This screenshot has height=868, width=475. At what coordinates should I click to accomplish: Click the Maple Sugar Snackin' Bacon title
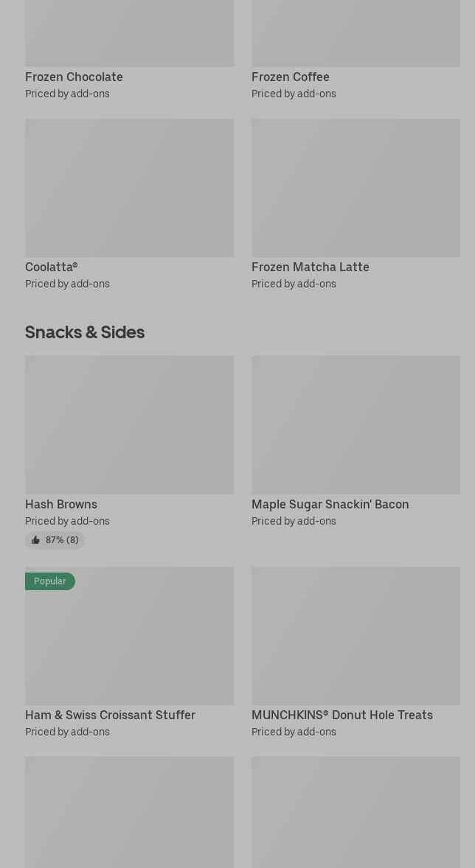pos(330,504)
